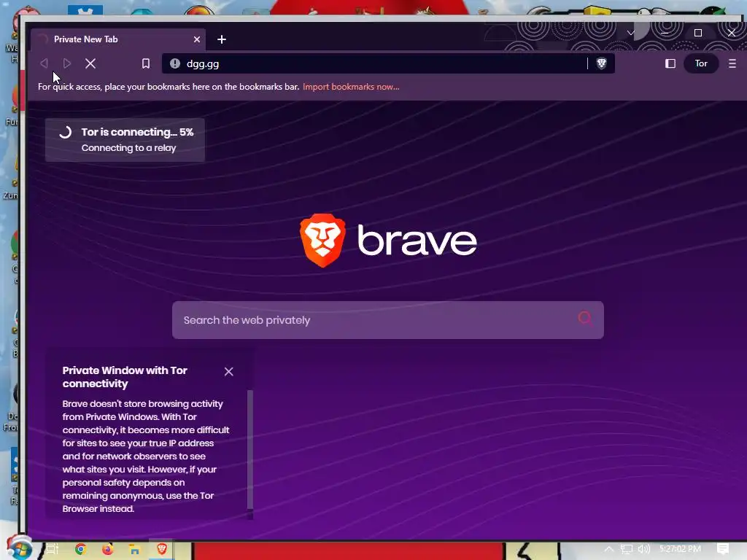
Task: Click the Private Window with Tor connectivity heading
Action: click(125, 377)
